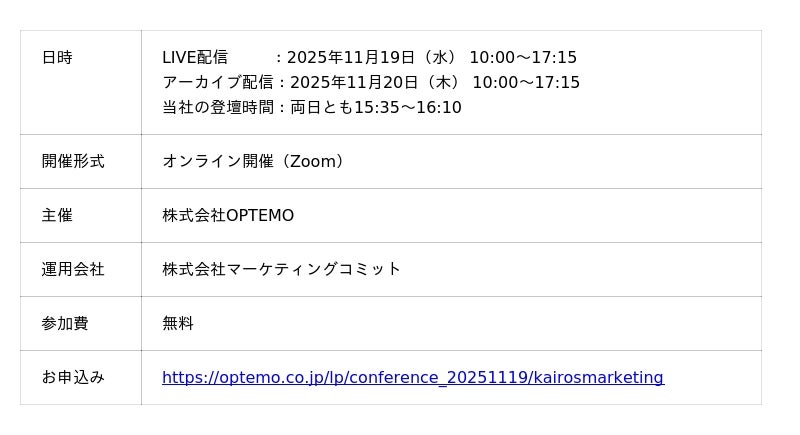
Task: Click the LIVE配信 label text
Action: point(195,58)
